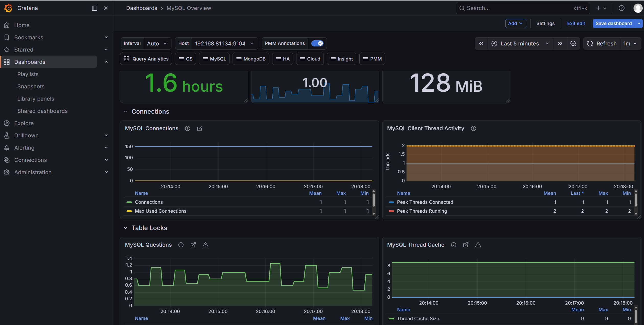This screenshot has width=644, height=325.
Task: Open the Insight dashboards menu
Action: (x=342, y=59)
